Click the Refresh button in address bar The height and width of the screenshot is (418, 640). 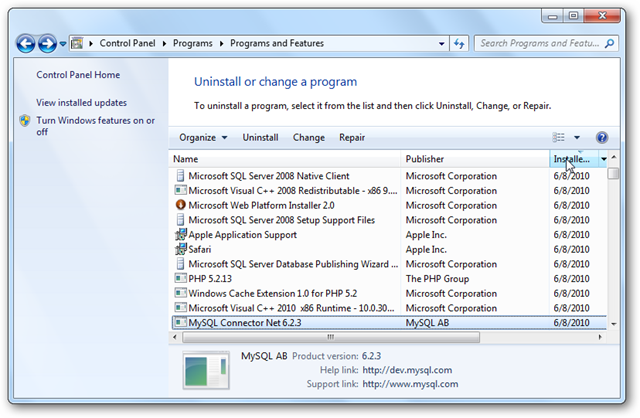tap(459, 43)
